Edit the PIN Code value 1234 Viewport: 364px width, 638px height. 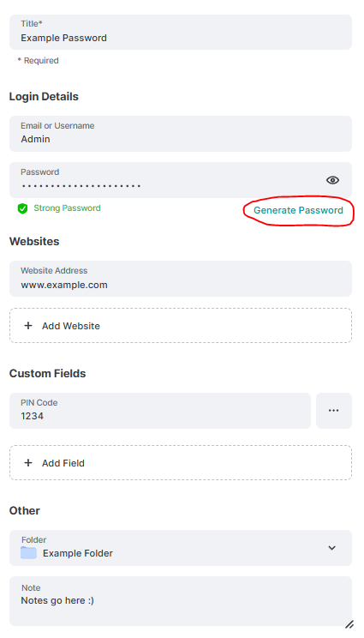pos(160,411)
